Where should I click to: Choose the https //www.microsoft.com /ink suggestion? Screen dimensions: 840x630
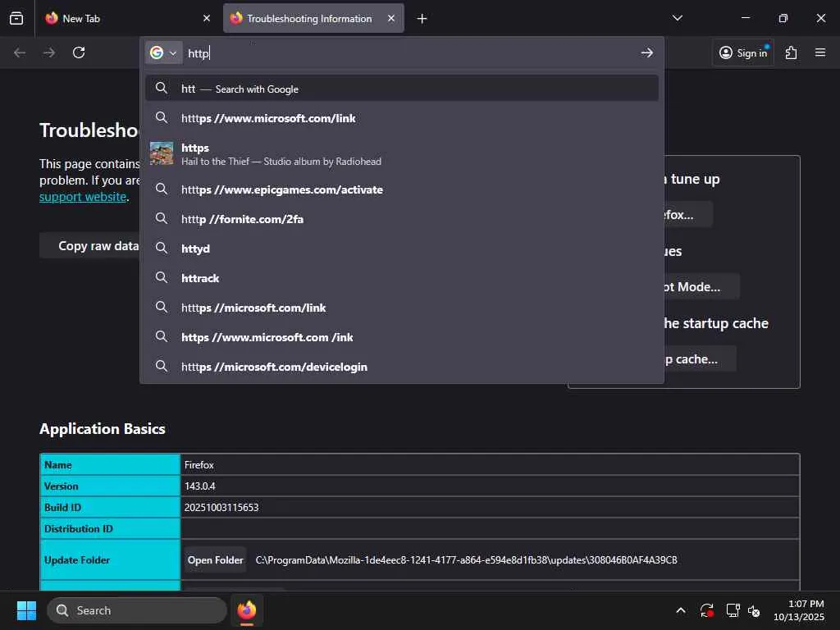coord(402,337)
